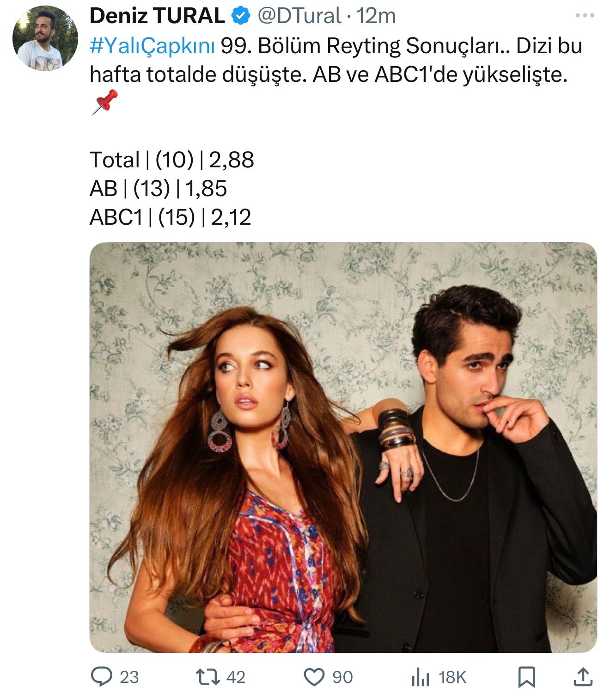Click the share upload arrow icon
Viewport: 610px width, 700px height.
(x=583, y=677)
